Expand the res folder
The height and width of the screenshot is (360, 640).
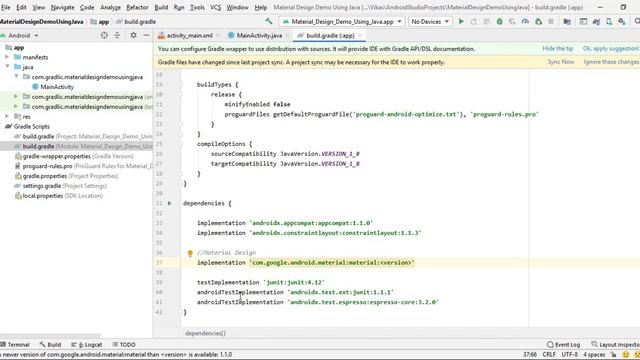pos(7,116)
